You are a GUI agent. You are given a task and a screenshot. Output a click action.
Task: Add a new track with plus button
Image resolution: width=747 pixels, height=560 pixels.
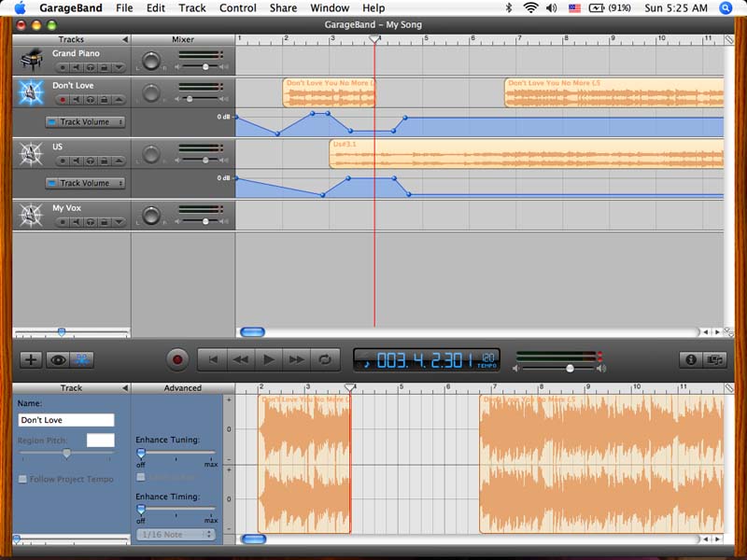click(31, 359)
